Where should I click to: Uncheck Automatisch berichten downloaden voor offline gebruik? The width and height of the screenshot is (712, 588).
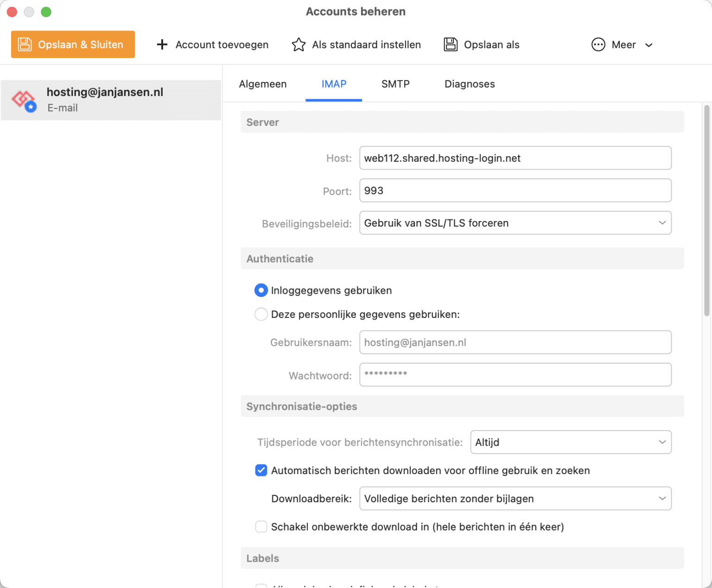(261, 470)
